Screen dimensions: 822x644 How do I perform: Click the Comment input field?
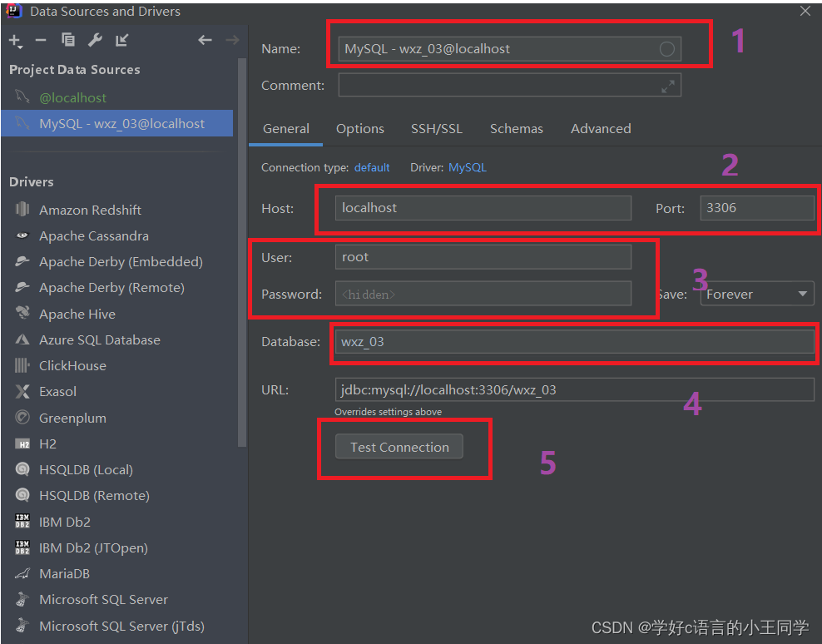[509, 85]
